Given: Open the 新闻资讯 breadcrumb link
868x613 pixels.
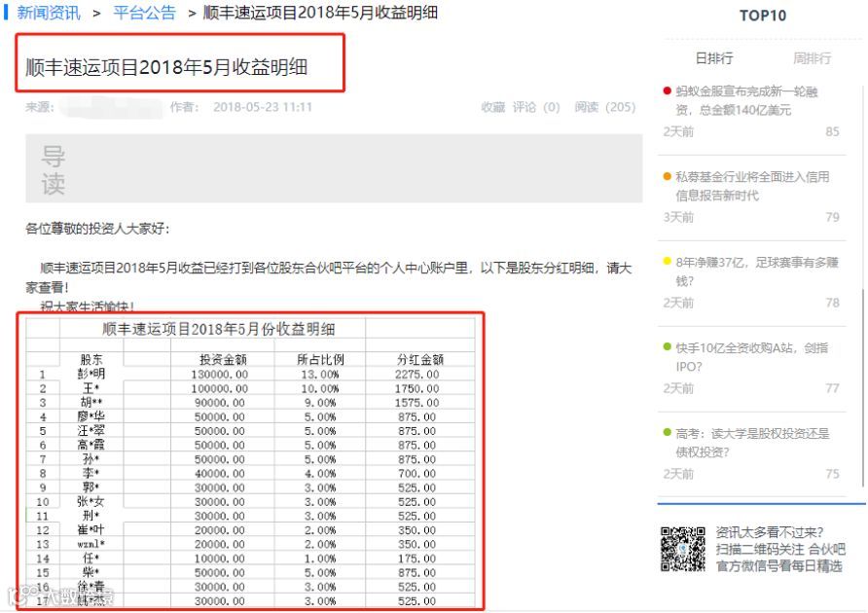Looking at the screenshot, I should (x=49, y=13).
